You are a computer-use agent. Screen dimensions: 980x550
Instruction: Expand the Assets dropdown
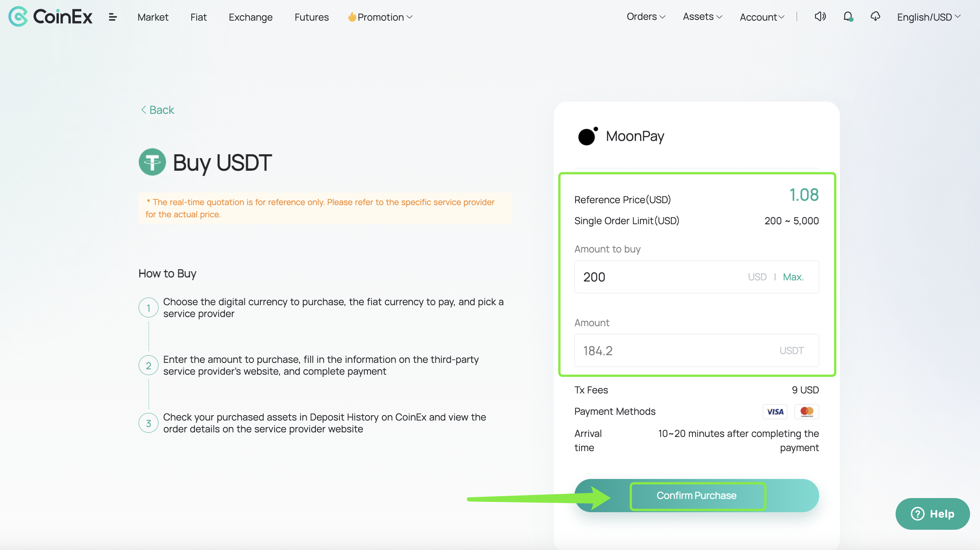point(702,16)
